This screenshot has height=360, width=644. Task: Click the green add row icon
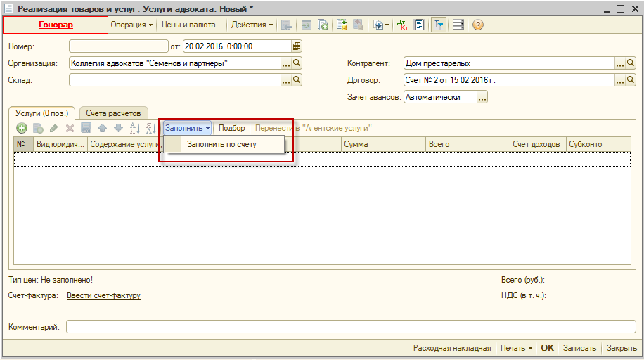click(x=22, y=128)
